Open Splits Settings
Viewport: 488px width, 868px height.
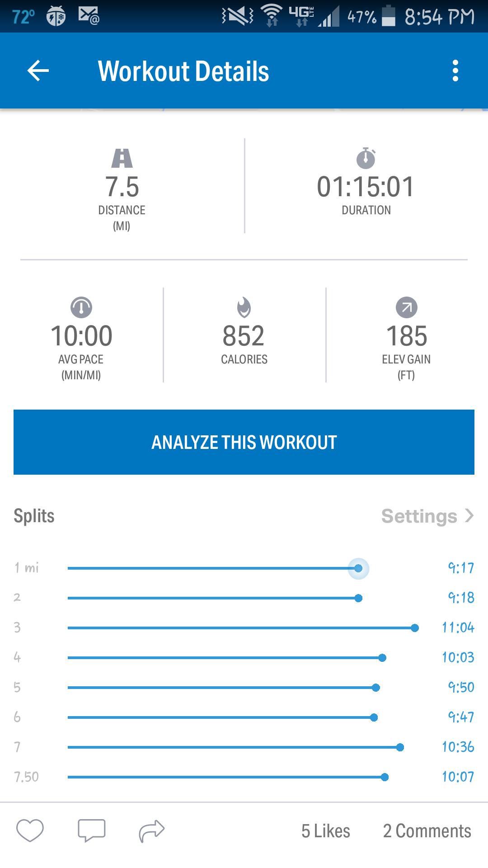click(419, 516)
